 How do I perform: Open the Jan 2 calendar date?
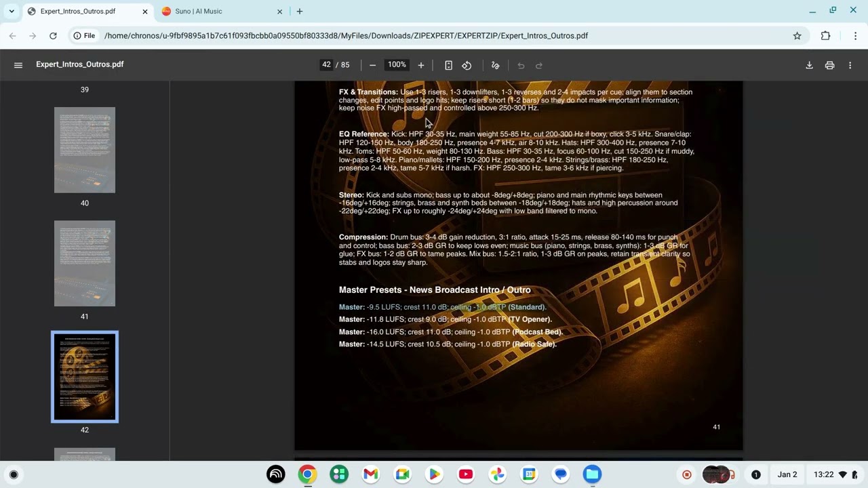tap(787, 474)
